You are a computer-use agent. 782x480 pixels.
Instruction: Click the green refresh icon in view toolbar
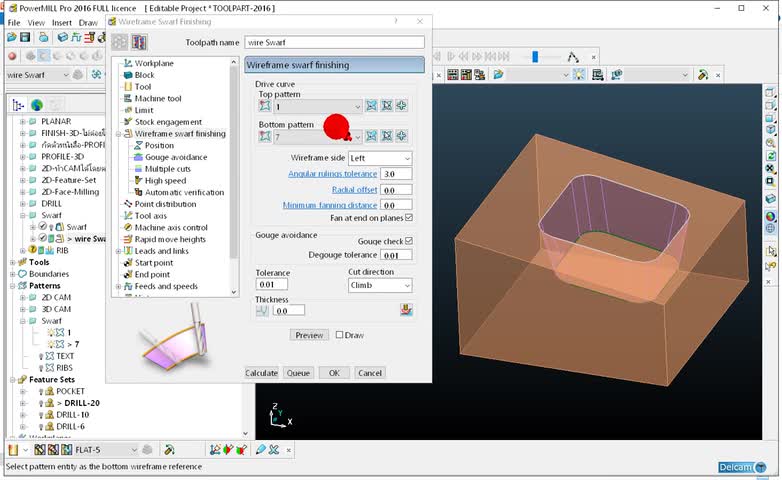[x=771, y=156]
